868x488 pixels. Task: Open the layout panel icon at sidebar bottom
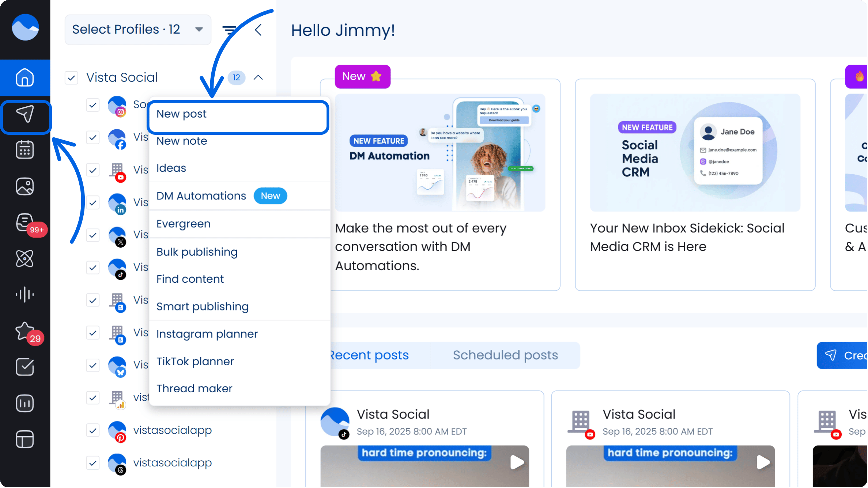(25, 439)
